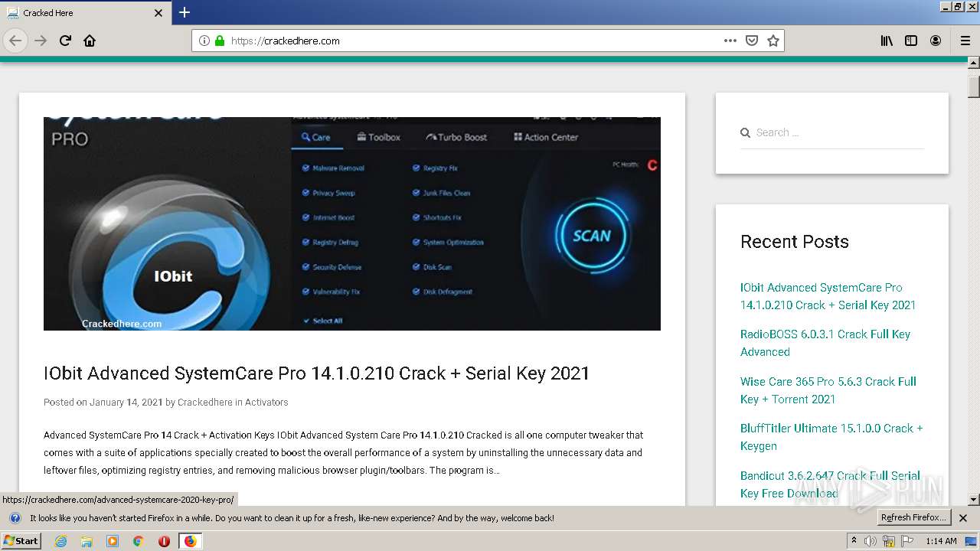980x551 pixels.
Task: Open a new tab with the plus button
Action: 185,12
